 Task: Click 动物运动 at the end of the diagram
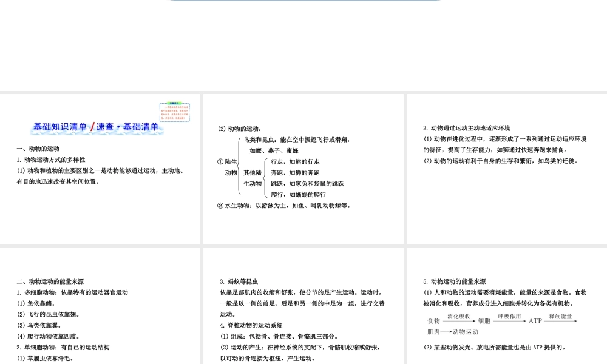point(466,332)
